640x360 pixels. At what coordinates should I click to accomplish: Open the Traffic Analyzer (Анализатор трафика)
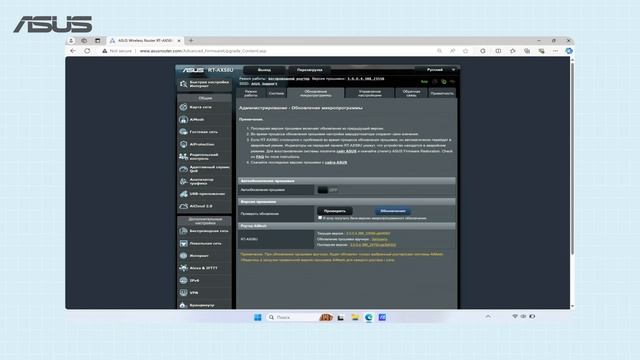click(x=204, y=181)
